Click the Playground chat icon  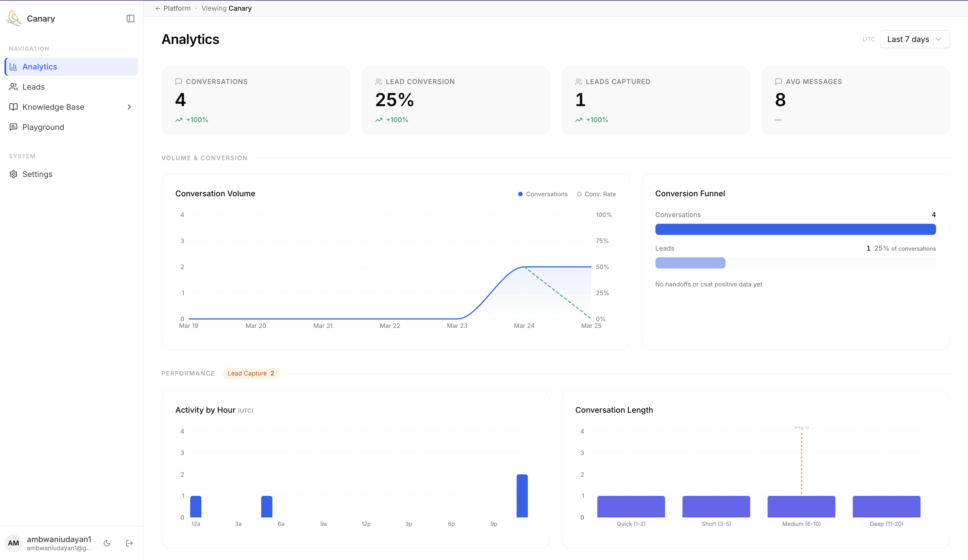(x=13, y=127)
